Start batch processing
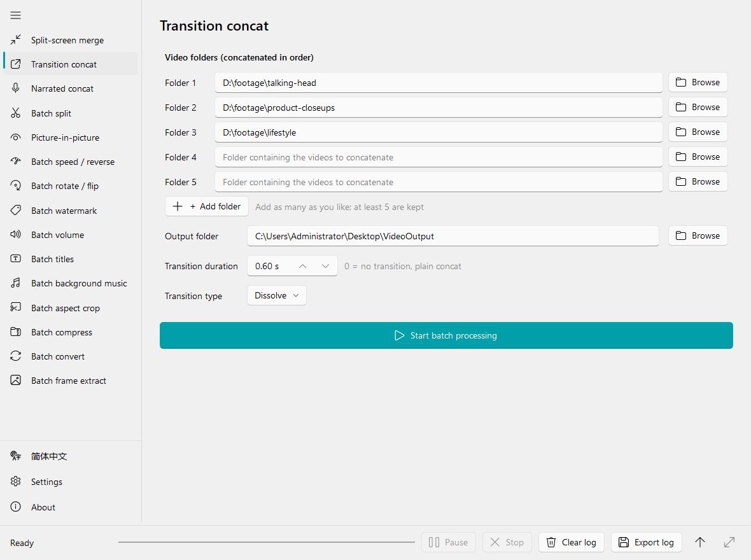Screen dimensions: 751x560 (x=446, y=335)
